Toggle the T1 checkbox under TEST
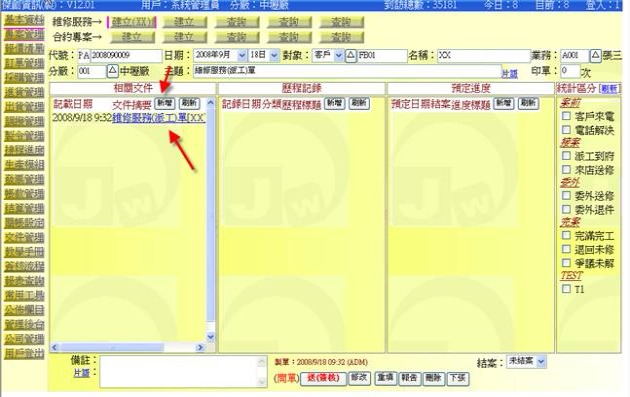The height and width of the screenshot is (397, 630). click(566, 288)
